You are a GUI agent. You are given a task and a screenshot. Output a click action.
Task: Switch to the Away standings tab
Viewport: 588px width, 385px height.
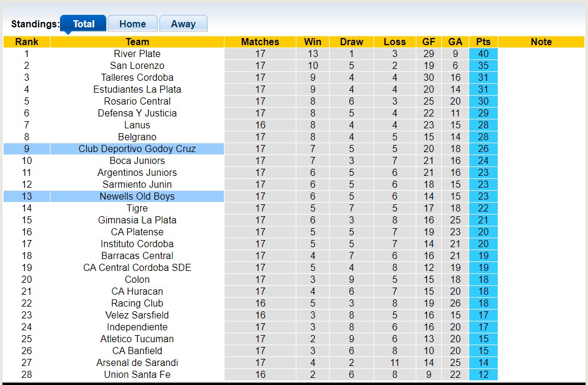coord(184,24)
